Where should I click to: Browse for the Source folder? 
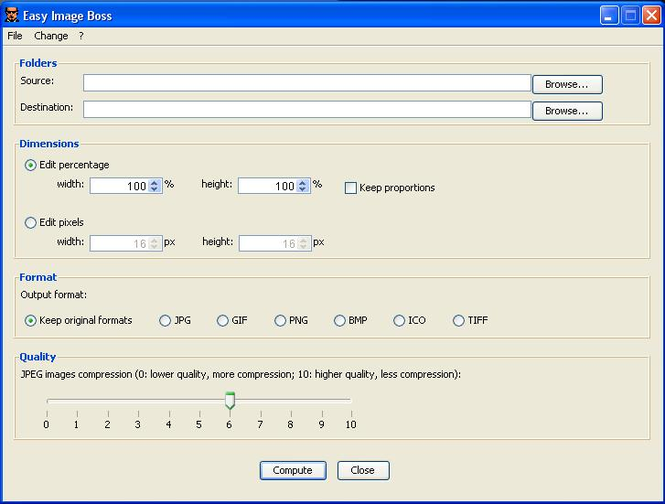pos(567,84)
